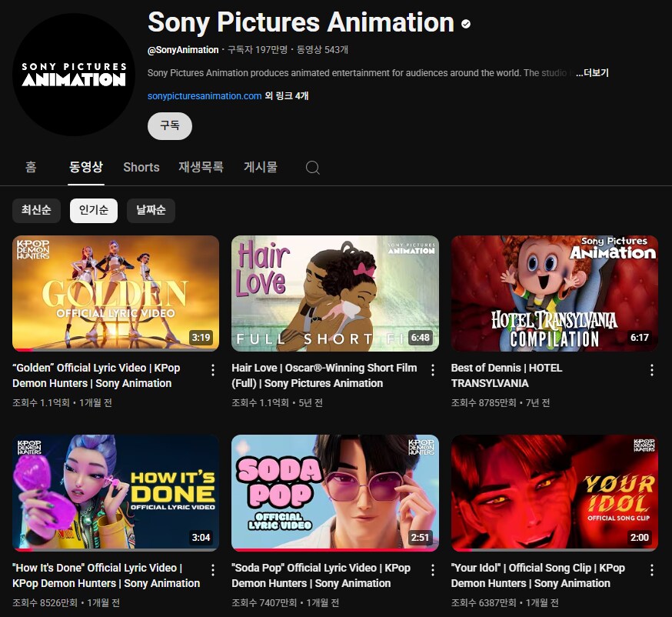Click the 2:51 duration badge
The image size is (672, 617).
[x=421, y=537]
